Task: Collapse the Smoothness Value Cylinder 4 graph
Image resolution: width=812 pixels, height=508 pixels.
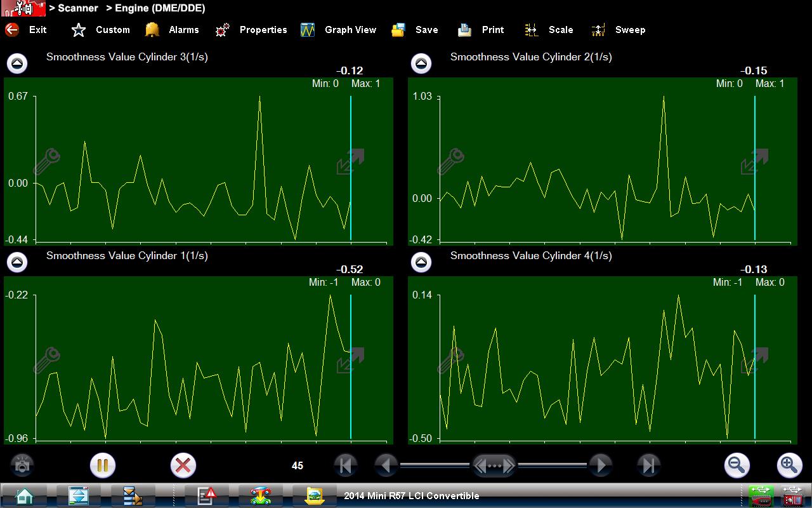Action: (421, 262)
